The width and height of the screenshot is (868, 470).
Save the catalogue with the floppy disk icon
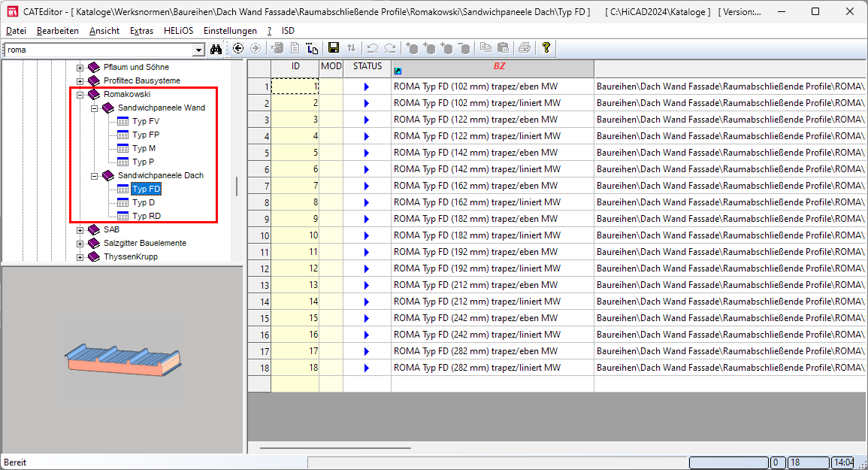[x=333, y=48]
